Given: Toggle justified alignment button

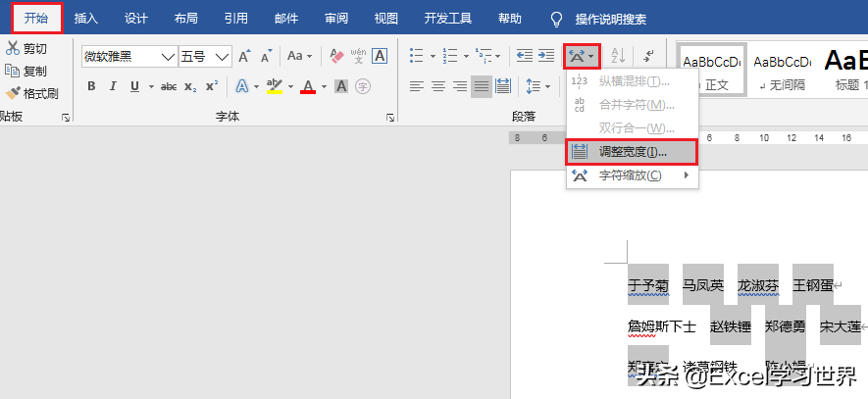Looking at the screenshot, I should click(482, 86).
